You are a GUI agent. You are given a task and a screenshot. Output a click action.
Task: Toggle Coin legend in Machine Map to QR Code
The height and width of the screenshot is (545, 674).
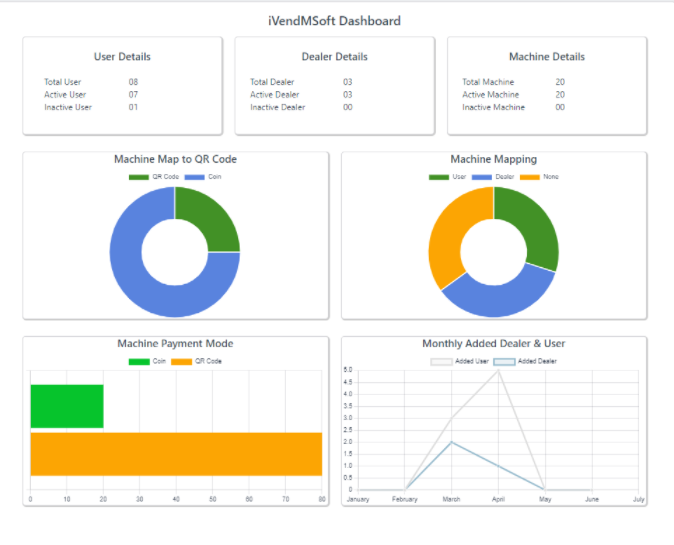point(203,177)
